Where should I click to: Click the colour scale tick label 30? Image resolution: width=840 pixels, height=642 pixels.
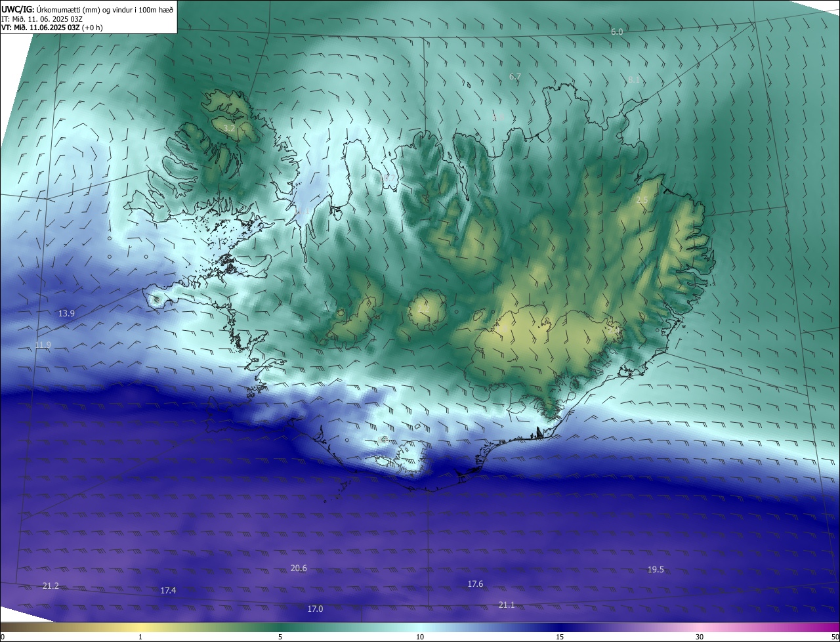pyautogui.click(x=700, y=637)
